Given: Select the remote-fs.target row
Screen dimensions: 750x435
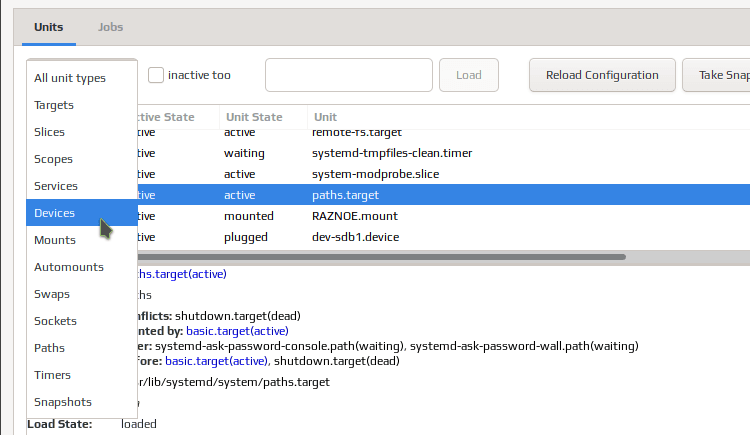Looking at the screenshot, I should click(444, 133).
